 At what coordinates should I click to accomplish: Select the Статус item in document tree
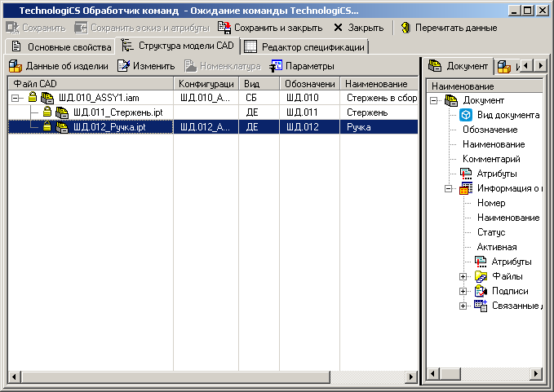(491, 232)
